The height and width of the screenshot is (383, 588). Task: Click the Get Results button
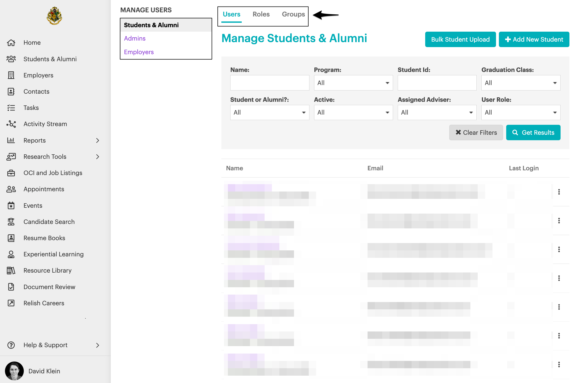pos(533,133)
